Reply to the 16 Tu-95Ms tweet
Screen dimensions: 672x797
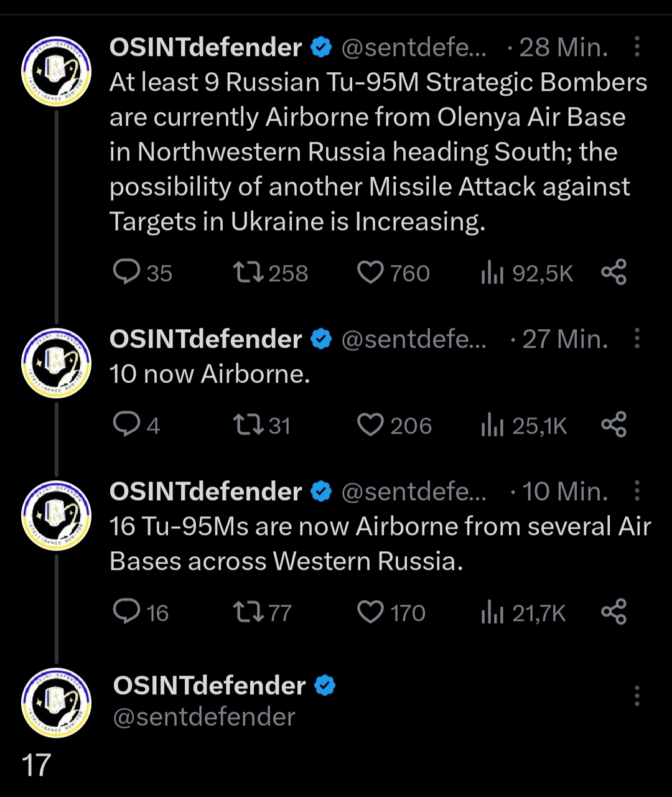tap(126, 612)
